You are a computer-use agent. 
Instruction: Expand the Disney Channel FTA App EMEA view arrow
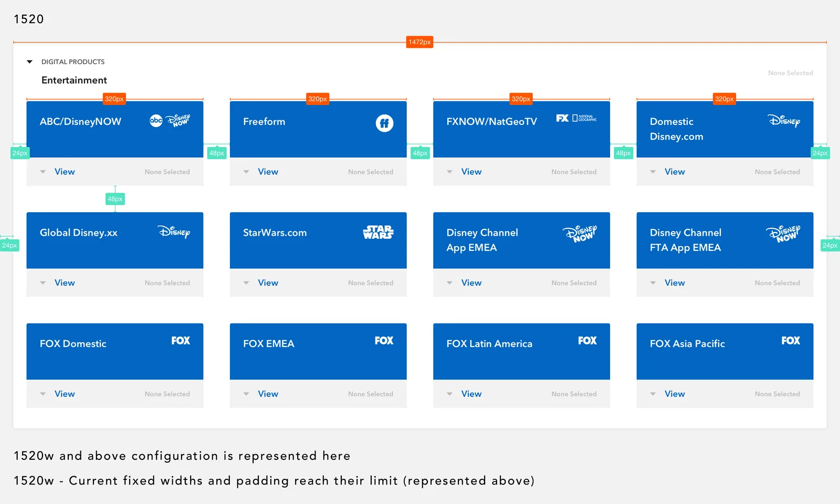[x=653, y=283]
